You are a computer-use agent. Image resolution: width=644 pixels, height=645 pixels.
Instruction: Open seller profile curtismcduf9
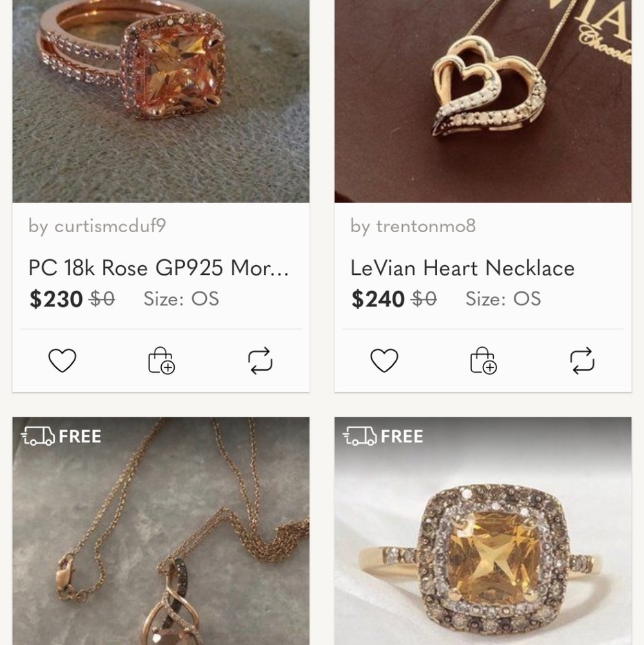click(x=97, y=226)
